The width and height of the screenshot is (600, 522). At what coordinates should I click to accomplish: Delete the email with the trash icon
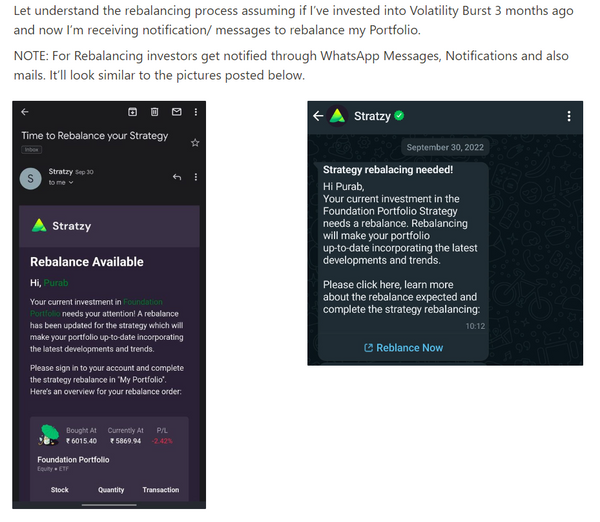(x=154, y=111)
